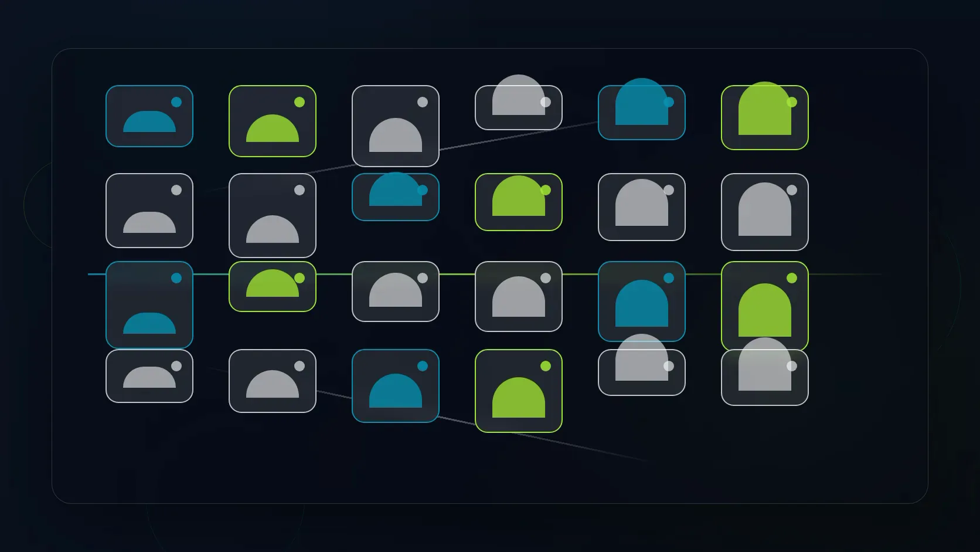
Task: Select the small green card on the horizontal line
Action: pyautogui.click(x=273, y=286)
